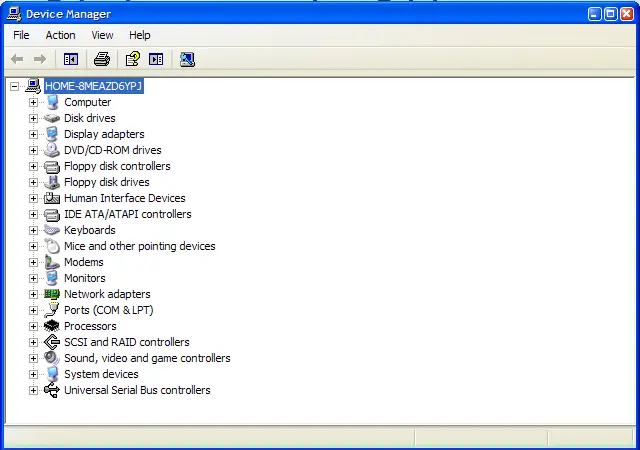Click the Modems icon

(52, 262)
